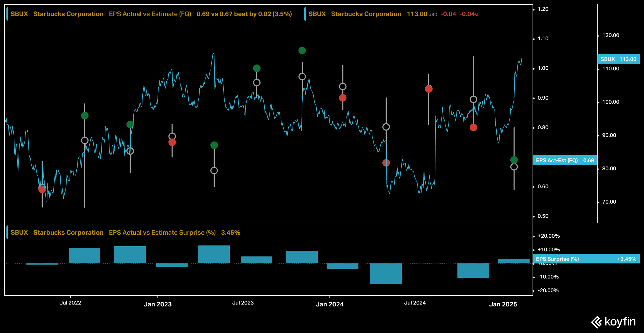Click the Koyfin logo icon
The image size is (644, 333).
(x=597, y=322)
